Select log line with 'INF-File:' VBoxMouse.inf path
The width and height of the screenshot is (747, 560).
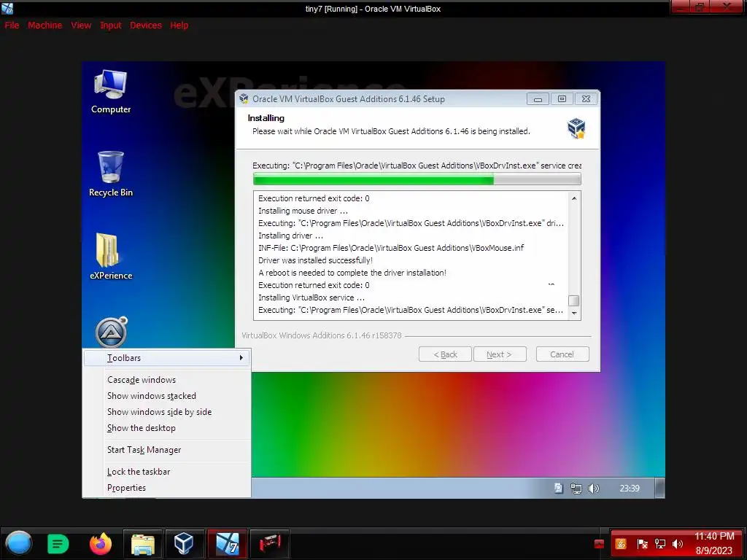391,248
